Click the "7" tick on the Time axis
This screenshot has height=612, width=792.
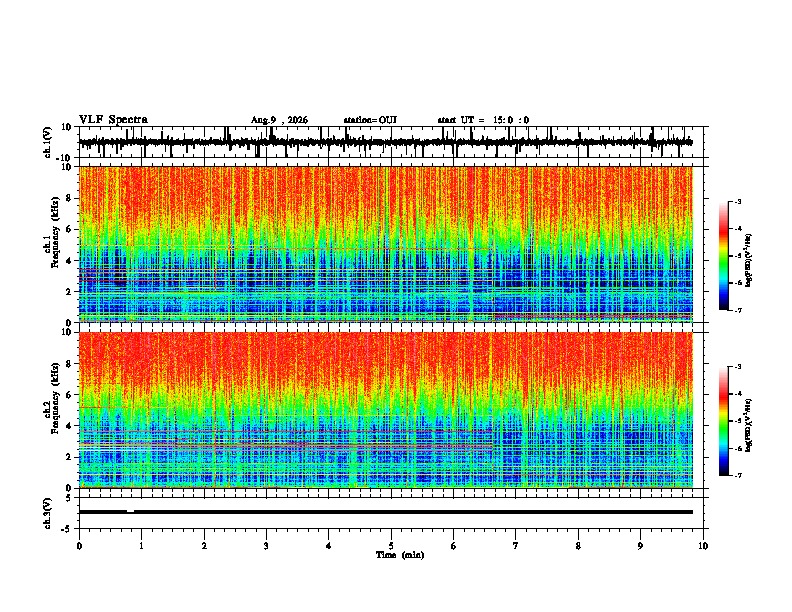(516, 546)
